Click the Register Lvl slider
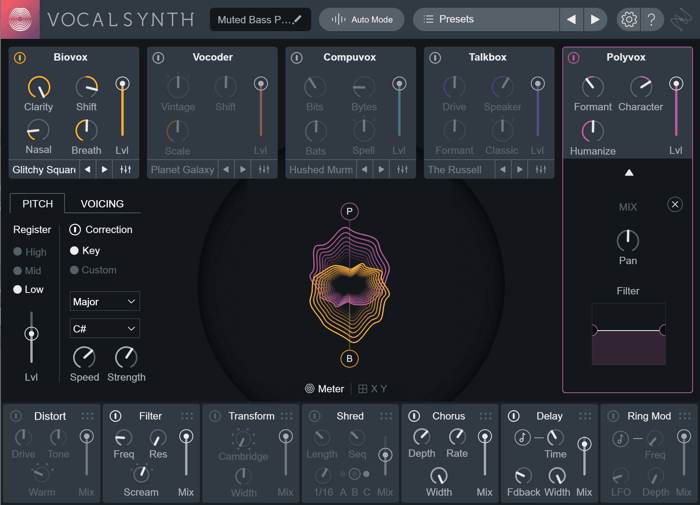Screen dimensions: 700x505 click(x=31, y=338)
